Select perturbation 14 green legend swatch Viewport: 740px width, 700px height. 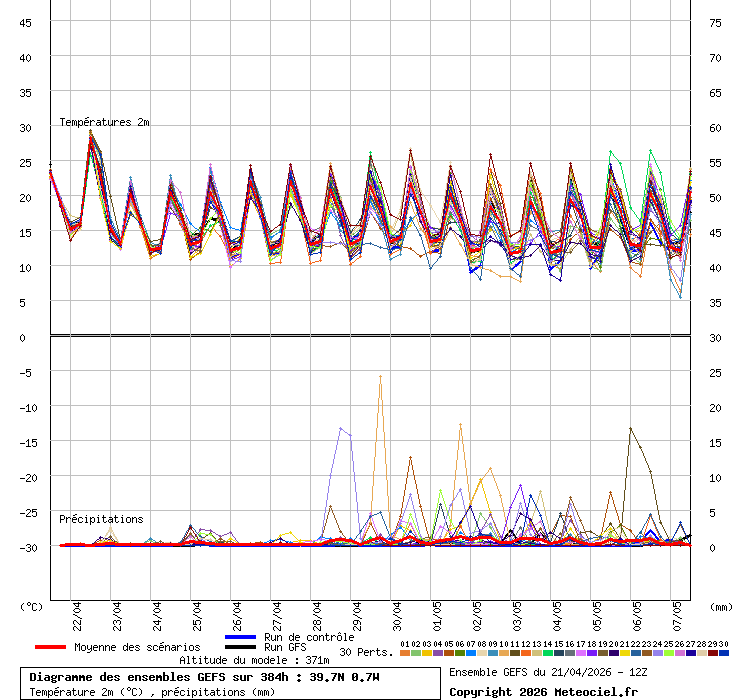click(548, 653)
